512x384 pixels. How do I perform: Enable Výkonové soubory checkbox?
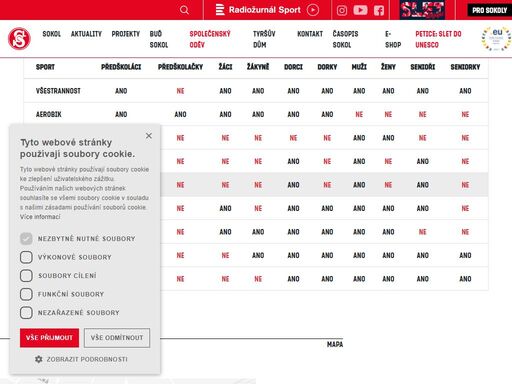[x=26, y=257]
